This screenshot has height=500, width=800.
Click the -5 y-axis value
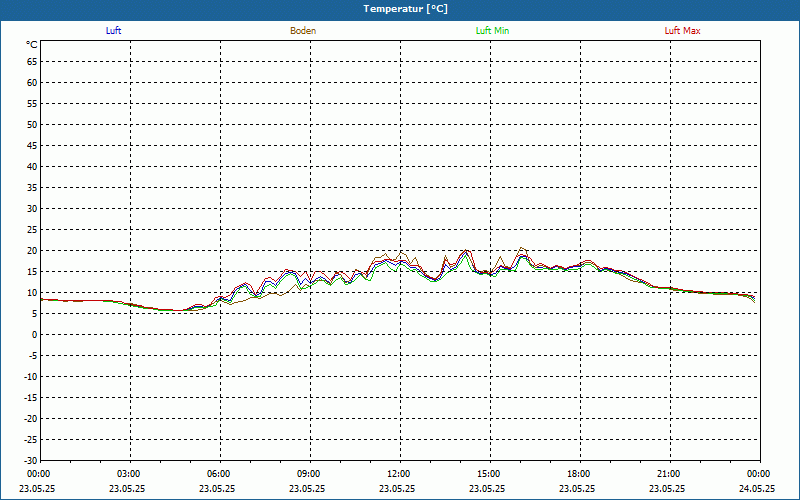pos(32,356)
